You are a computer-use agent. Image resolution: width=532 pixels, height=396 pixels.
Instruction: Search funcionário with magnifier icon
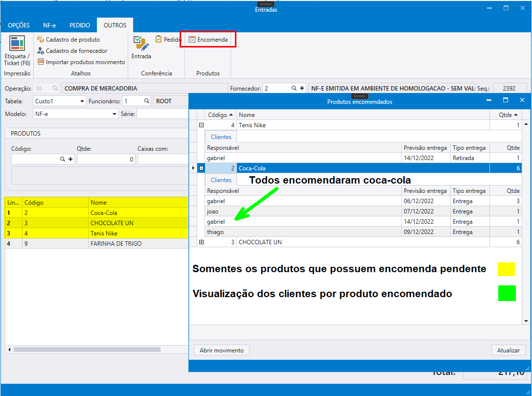(146, 101)
